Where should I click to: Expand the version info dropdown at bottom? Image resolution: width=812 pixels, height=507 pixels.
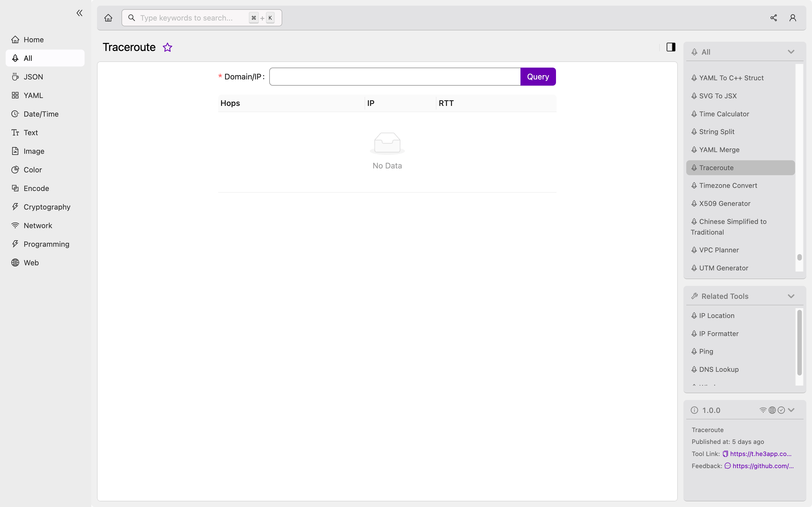[791, 410]
